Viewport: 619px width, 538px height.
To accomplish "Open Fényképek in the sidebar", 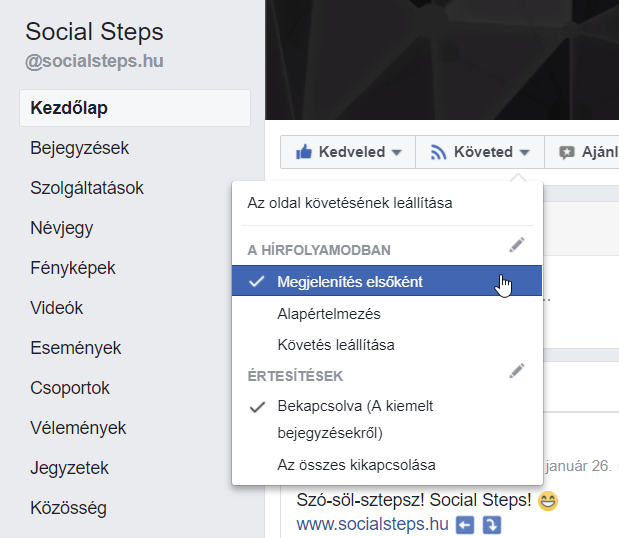I will tap(73, 268).
